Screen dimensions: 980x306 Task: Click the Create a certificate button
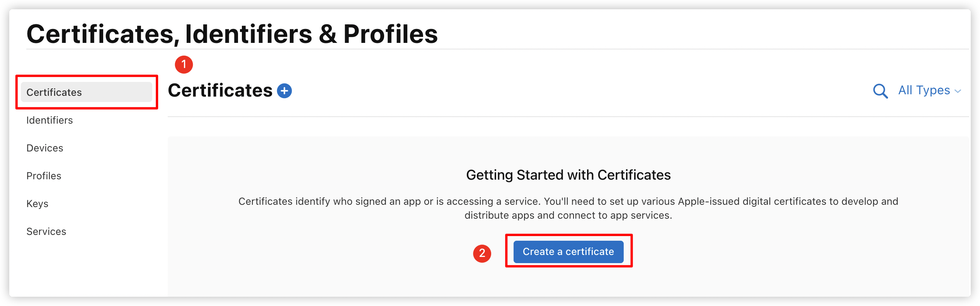[568, 252]
